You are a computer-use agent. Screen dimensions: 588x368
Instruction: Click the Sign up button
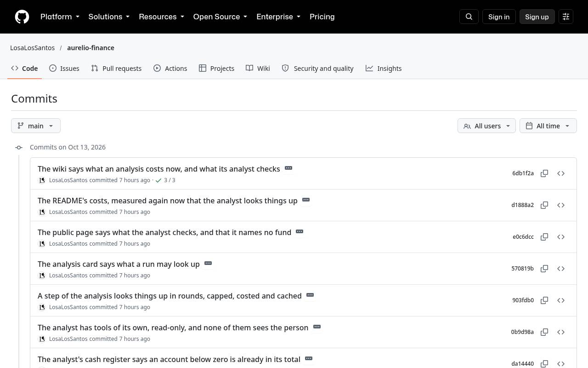537,17
